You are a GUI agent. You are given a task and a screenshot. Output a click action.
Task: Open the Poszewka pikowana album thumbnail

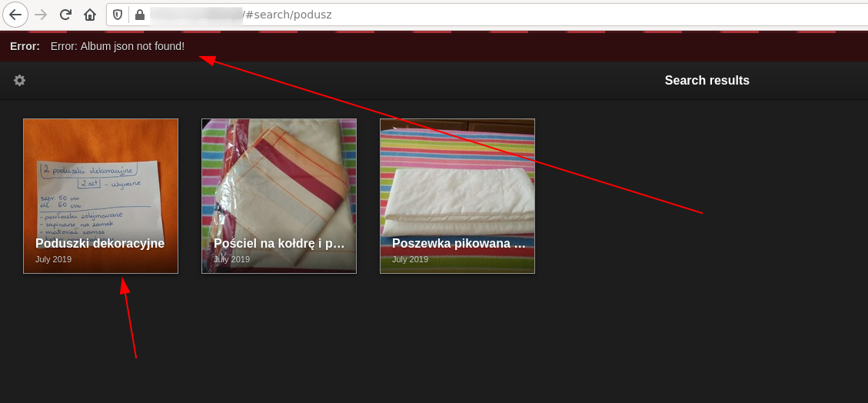[457, 196]
